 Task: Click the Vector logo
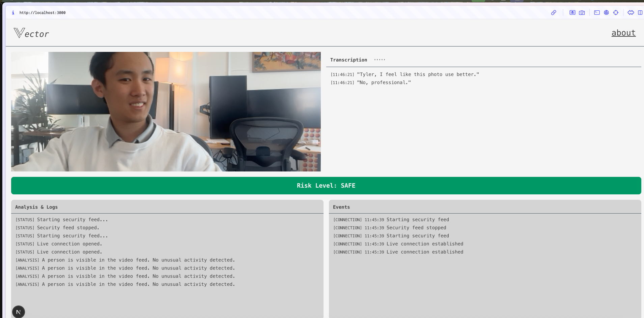(31, 33)
